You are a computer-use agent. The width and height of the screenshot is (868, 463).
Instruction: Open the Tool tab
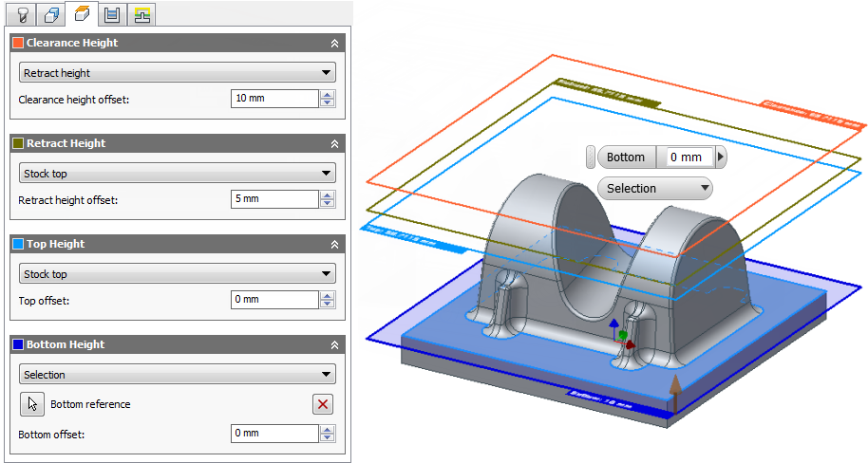coord(21,14)
